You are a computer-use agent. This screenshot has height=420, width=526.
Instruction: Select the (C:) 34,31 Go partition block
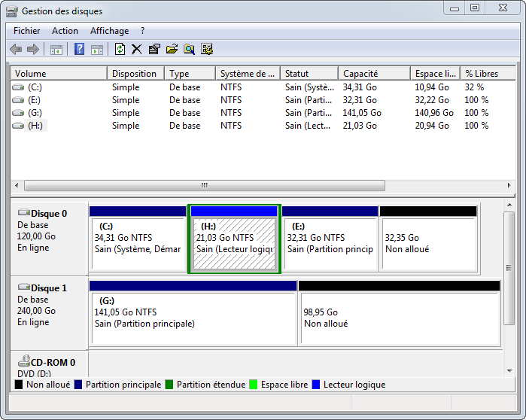[138, 239]
